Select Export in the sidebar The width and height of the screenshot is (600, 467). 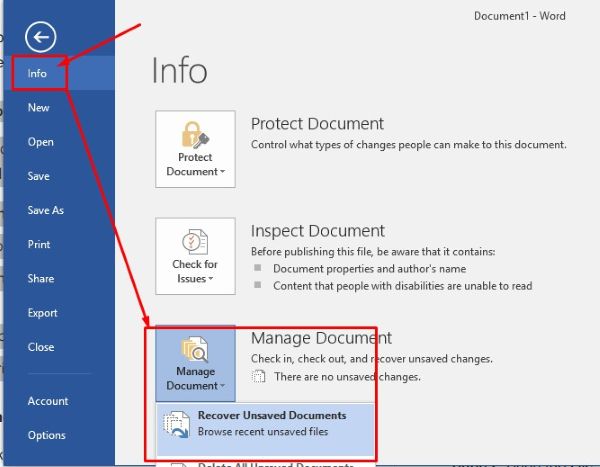43,313
